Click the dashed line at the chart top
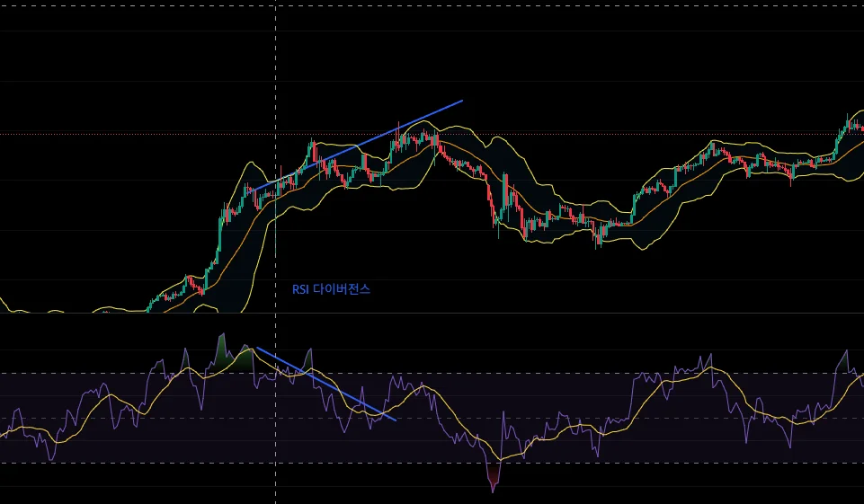 (432, 6)
